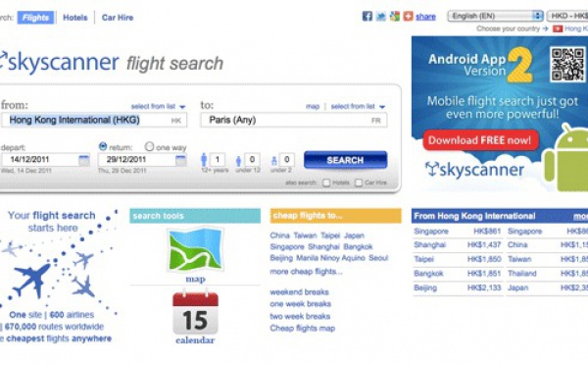Viewport: 588px width, 365px height.
Task: Switch to the Hotels tab
Action: tap(75, 18)
